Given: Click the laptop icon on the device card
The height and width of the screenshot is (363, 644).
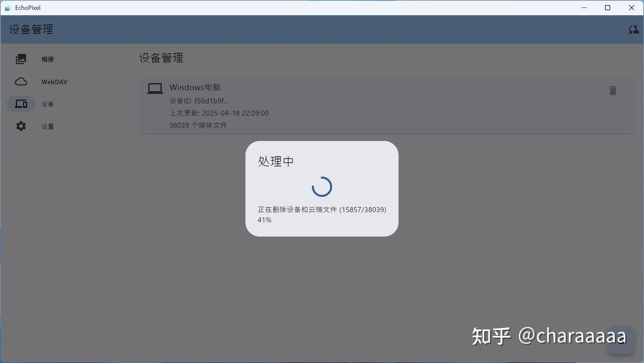Looking at the screenshot, I should click(x=155, y=88).
